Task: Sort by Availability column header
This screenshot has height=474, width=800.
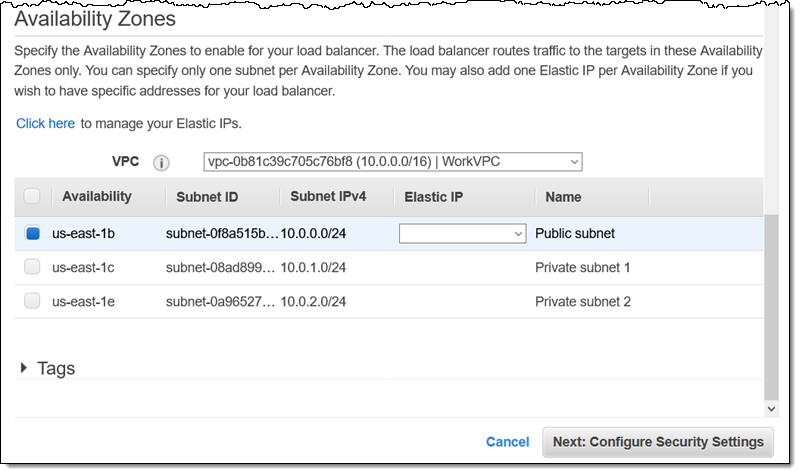Action: coord(96,197)
